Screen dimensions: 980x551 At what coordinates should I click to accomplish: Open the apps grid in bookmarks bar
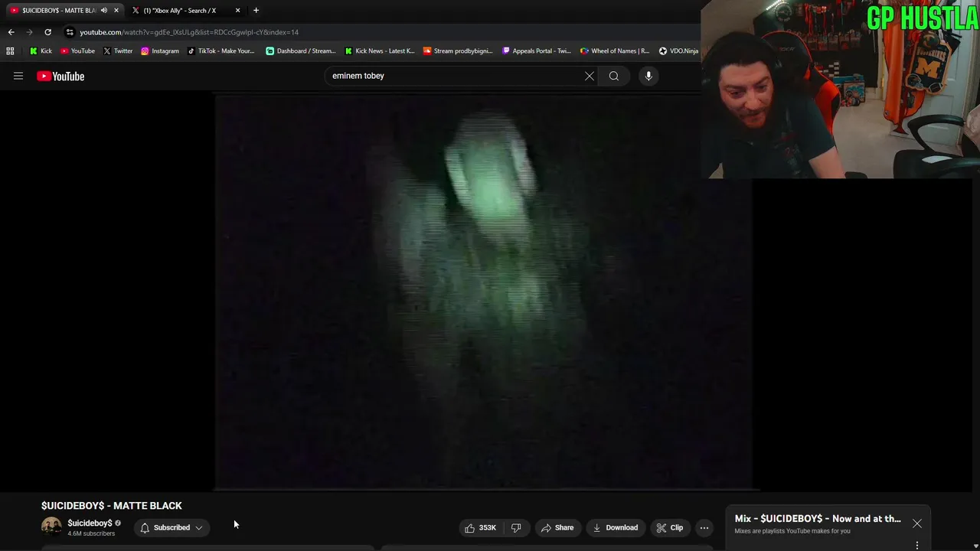coord(10,51)
